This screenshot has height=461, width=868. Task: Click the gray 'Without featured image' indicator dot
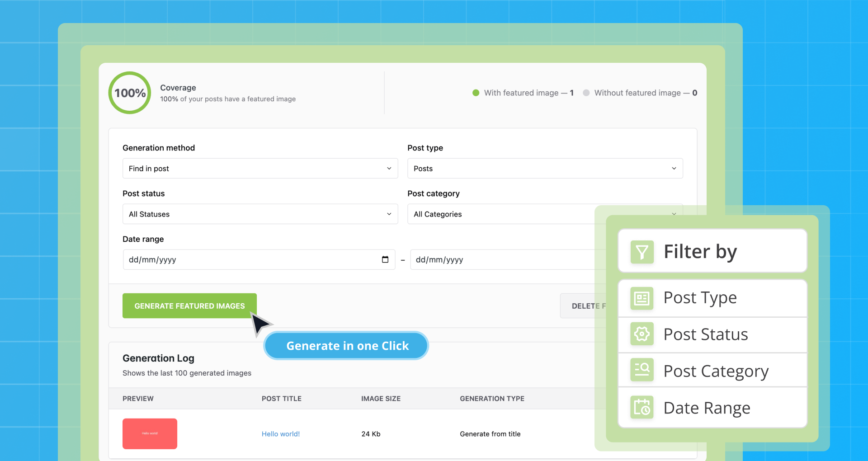pos(586,93)
